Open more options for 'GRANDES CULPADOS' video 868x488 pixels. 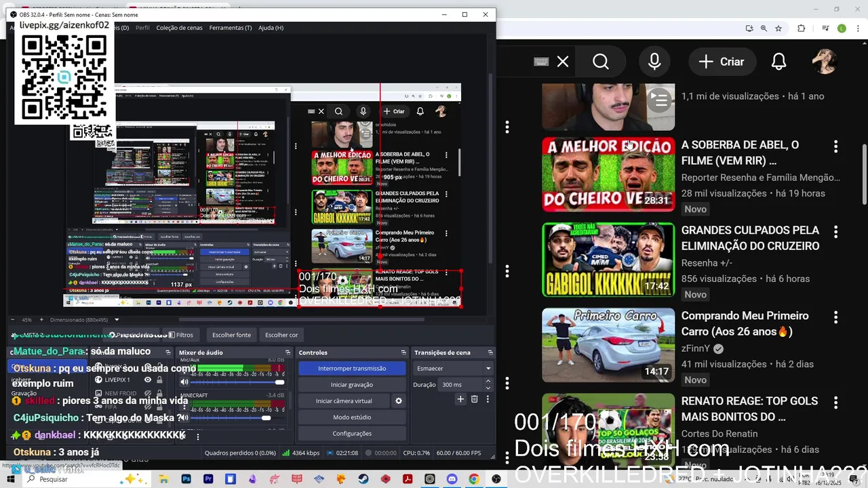coord(835,232)
